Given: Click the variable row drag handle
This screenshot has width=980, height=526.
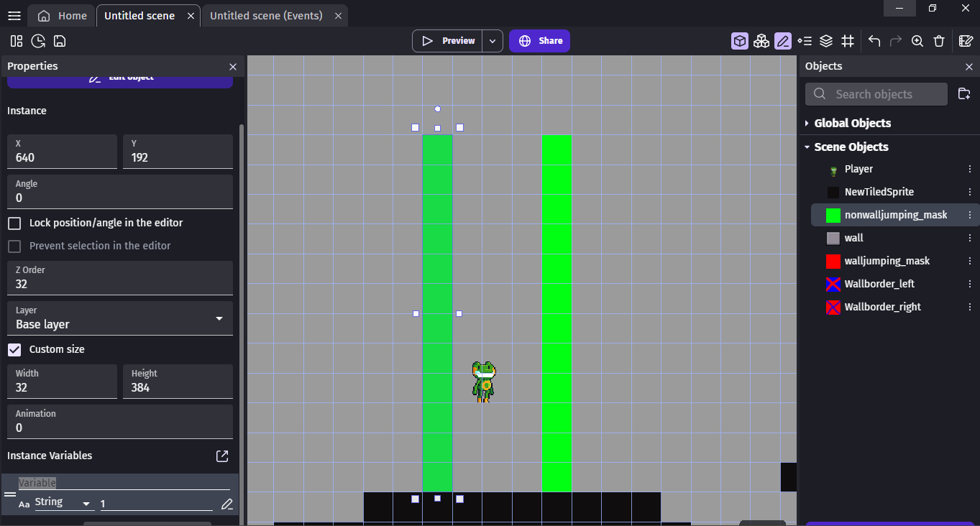Looking at the screenshot, I should [10, 494].
